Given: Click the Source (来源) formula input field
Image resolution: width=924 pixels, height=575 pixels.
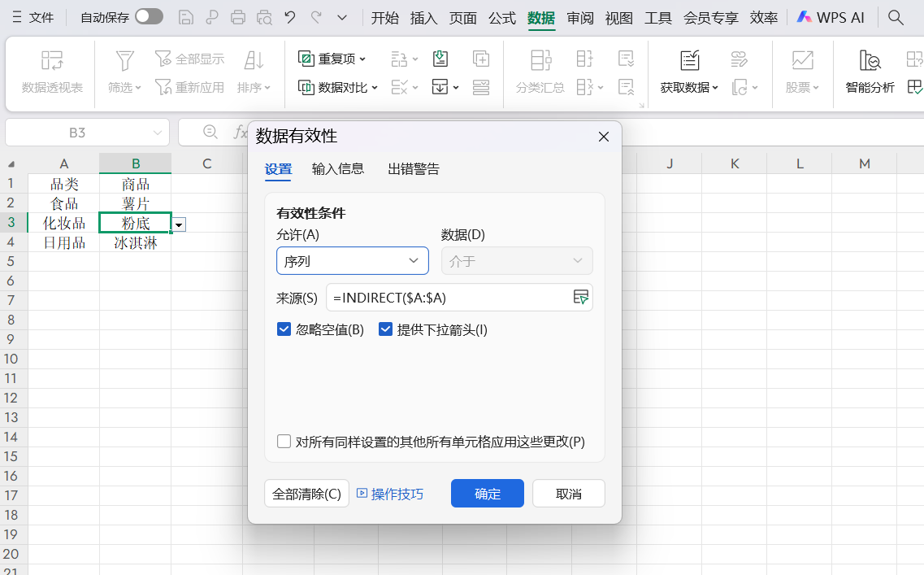Looking at the screenshot, I should click(447, 298).
